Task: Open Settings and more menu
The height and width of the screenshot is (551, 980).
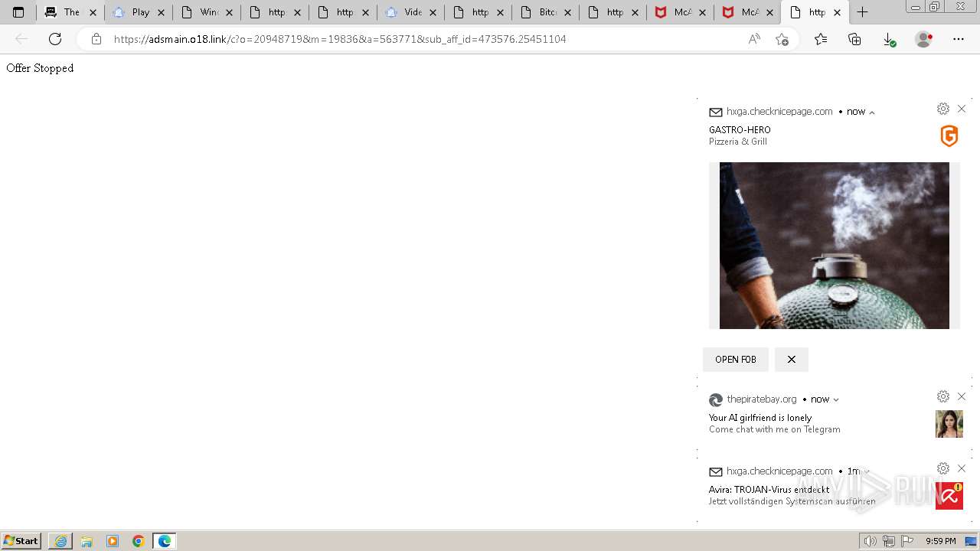Action: tap(959, 39)
